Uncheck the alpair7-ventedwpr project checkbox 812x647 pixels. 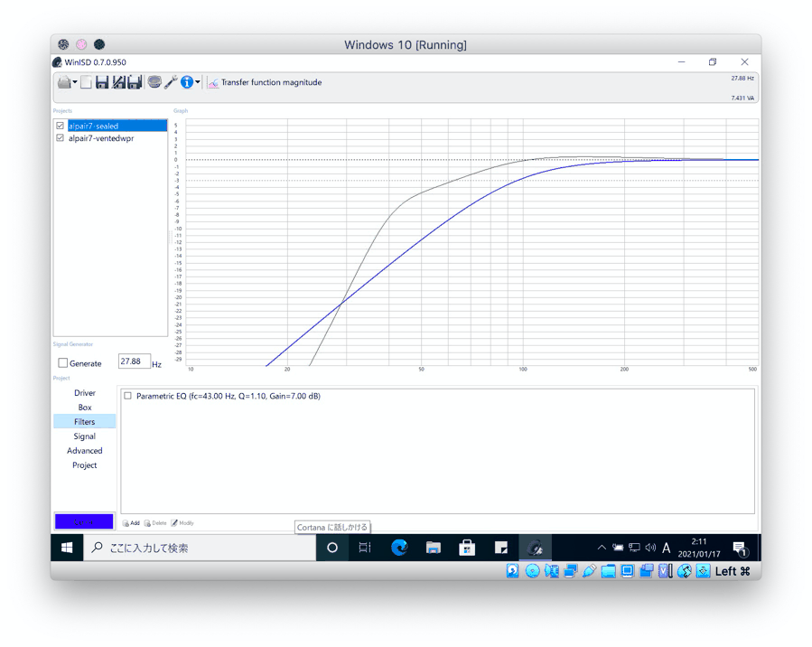(61, 138)
